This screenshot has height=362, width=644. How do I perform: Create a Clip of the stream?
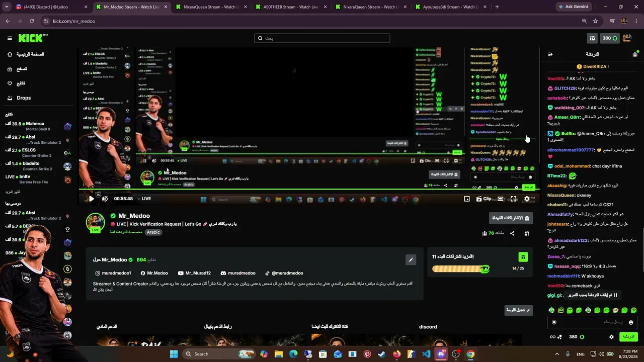click(x=484, y=199)
